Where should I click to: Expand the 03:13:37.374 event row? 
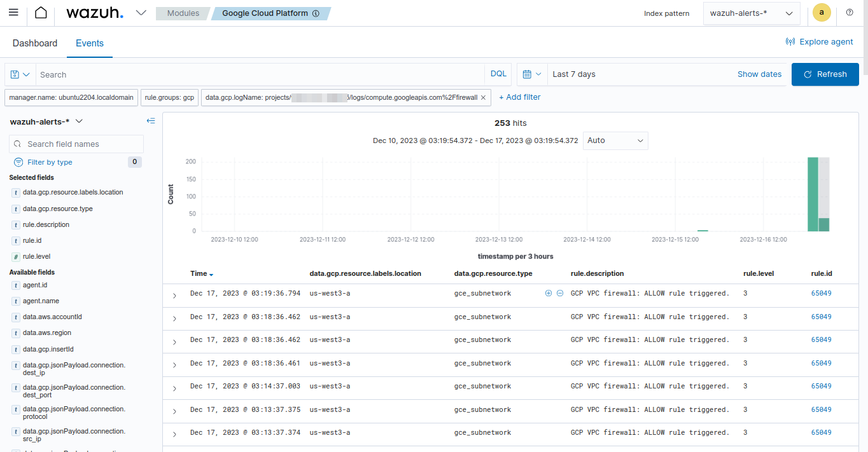click(174, 435)
